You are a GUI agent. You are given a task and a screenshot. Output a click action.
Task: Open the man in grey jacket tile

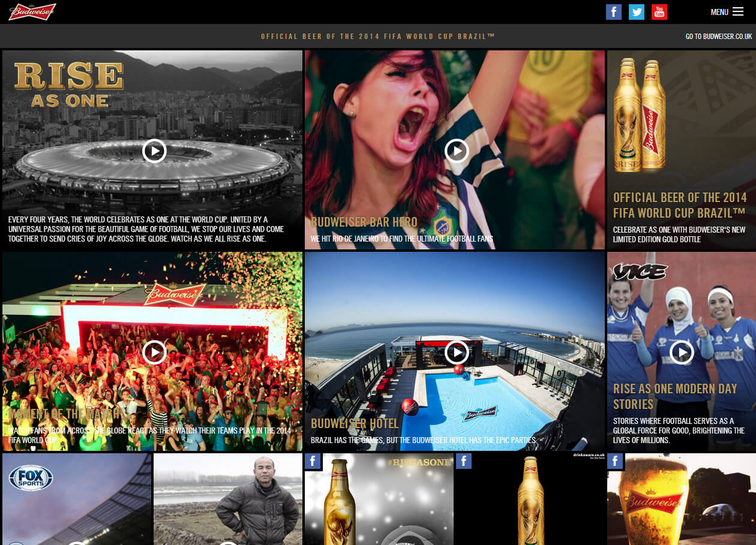tap(228, 499)
